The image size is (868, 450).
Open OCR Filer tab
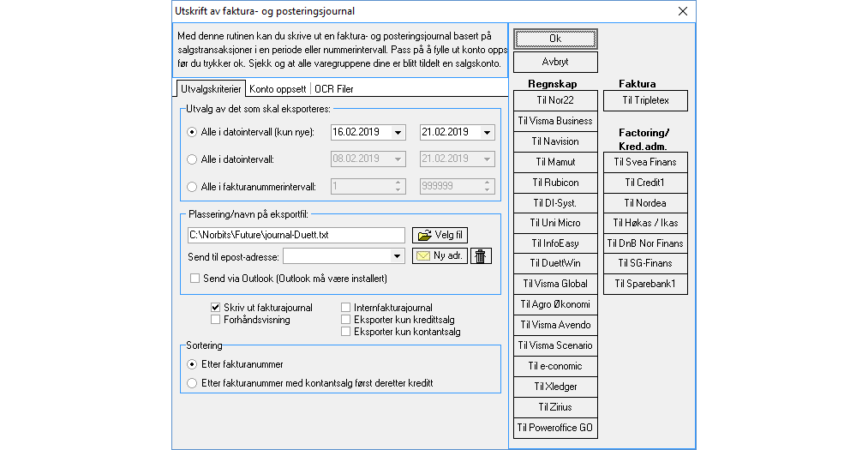point(334,89)
